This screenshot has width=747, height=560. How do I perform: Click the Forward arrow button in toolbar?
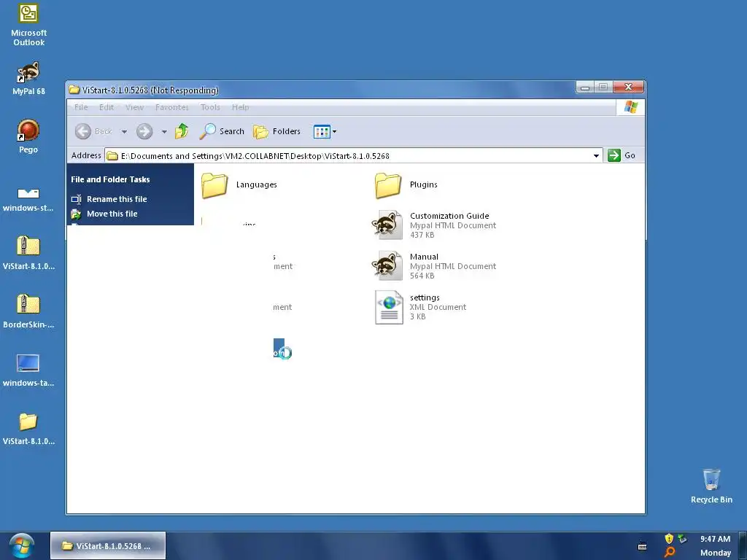[144, 131]
